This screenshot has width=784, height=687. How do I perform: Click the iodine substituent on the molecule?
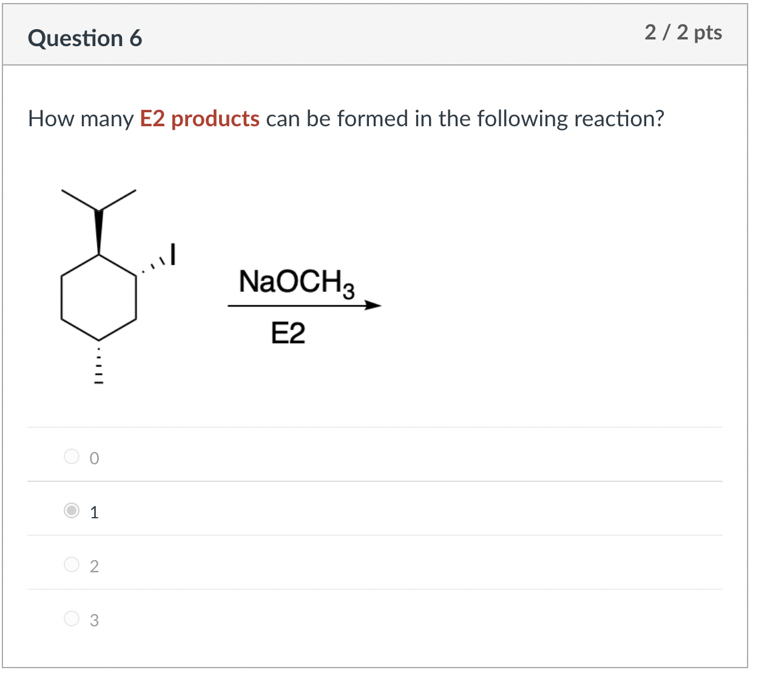tap(172, 254)
